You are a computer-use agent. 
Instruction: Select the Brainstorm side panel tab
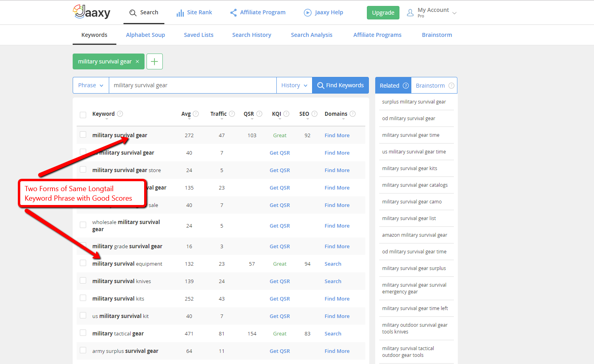(430, 86)
